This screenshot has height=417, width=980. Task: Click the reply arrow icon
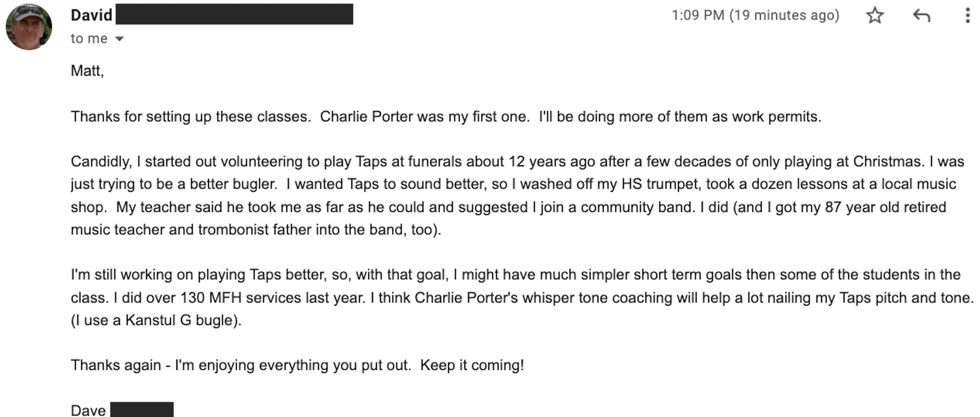point(922,16)
